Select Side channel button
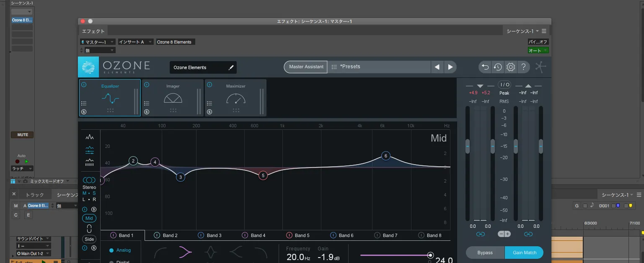 point(89,239)
